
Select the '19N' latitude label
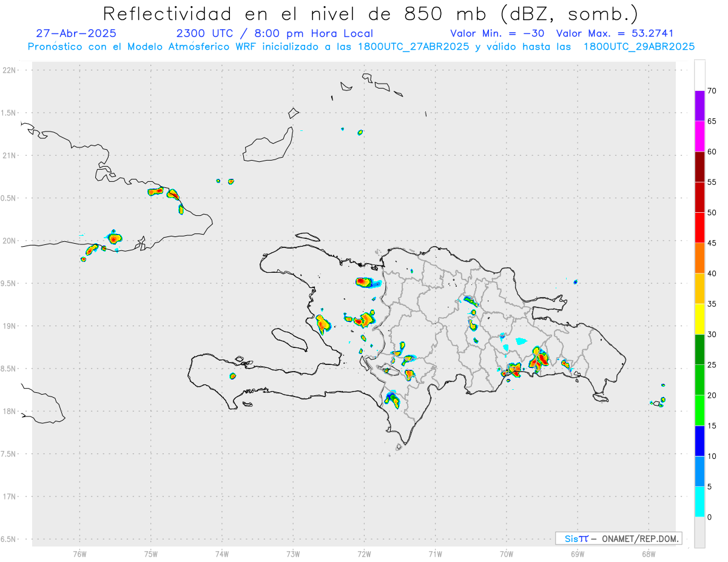10,326
